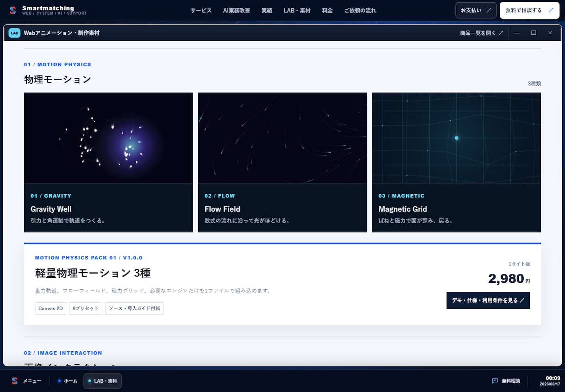Click the 02 / IMAGE INTERACTION label

point(63,353)
